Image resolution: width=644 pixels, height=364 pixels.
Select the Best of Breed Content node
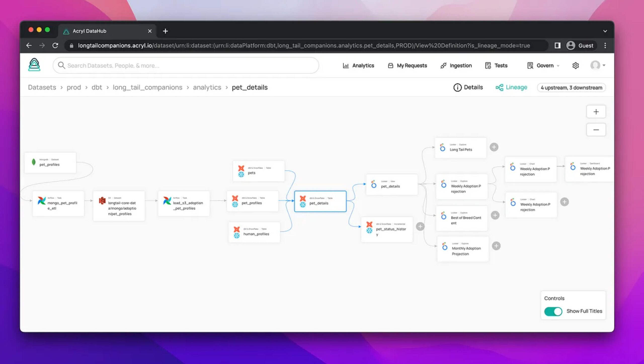point(462,218)
